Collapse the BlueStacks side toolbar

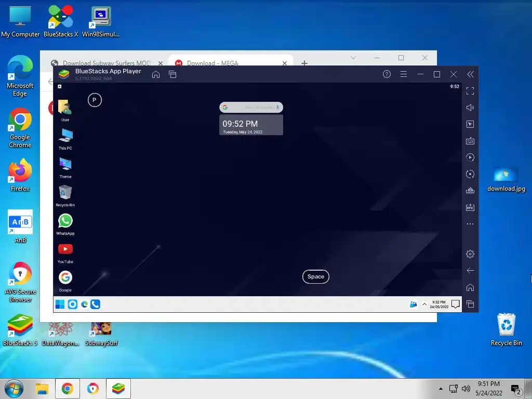pos(470,74)
